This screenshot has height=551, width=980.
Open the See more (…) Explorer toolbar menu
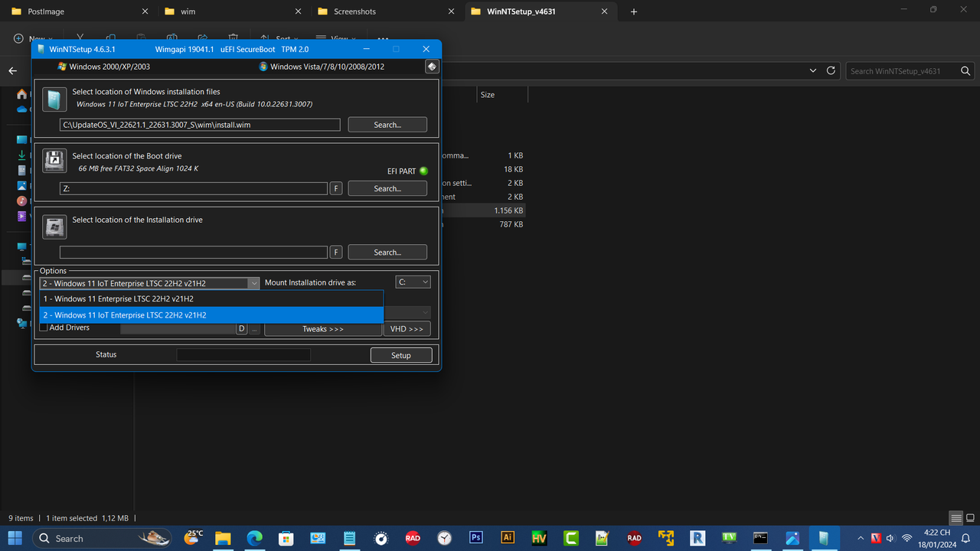[383, 38]
